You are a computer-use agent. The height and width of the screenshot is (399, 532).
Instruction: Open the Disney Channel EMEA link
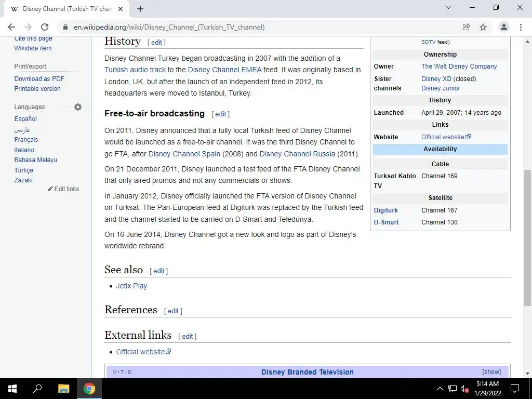pos(224,70)
